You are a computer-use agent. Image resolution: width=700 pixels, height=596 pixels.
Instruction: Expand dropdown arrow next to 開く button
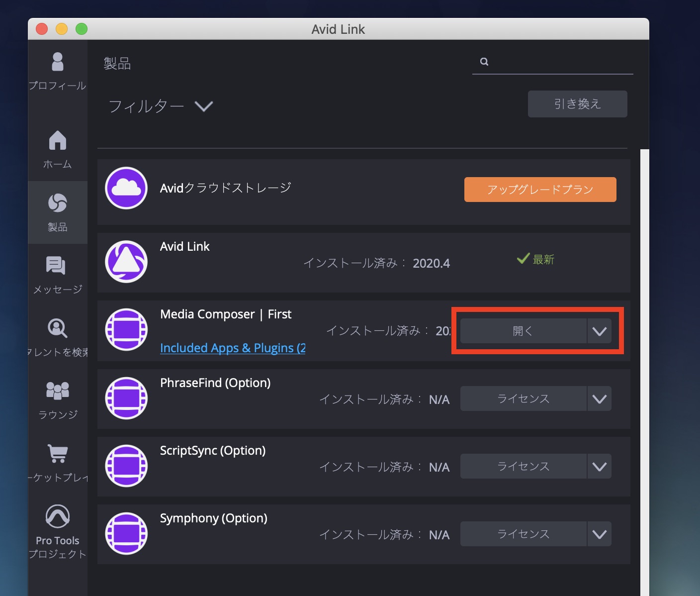tap(600, 331)
